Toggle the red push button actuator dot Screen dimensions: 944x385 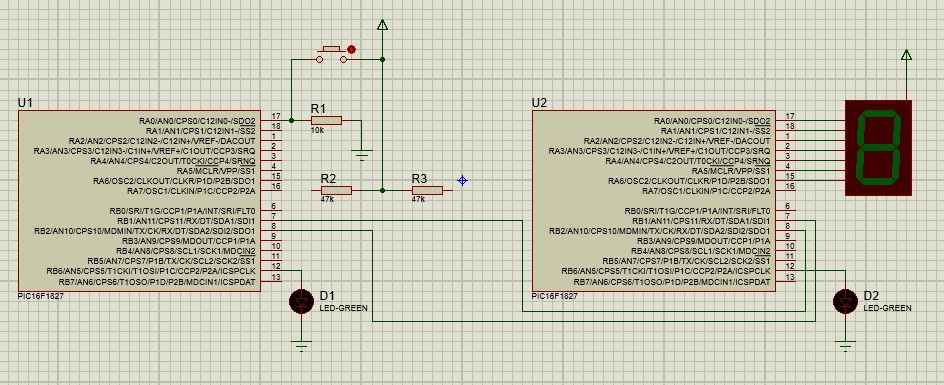tap(352, 49)
